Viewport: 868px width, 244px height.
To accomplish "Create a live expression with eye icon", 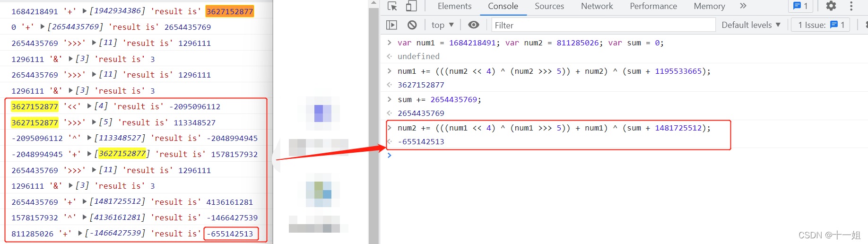I will tap(473, 25).
